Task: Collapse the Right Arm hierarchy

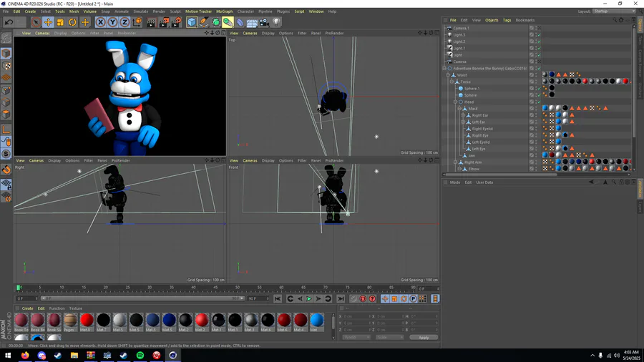Action: coord(456,162)
